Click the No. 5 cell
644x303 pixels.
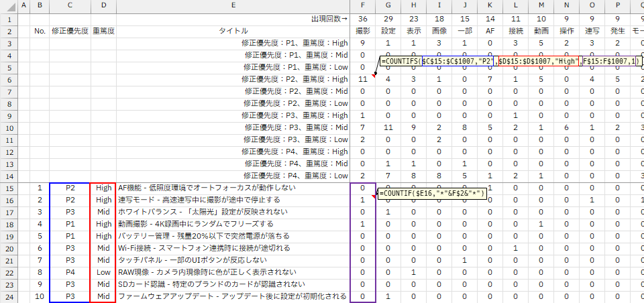[40, 236]
